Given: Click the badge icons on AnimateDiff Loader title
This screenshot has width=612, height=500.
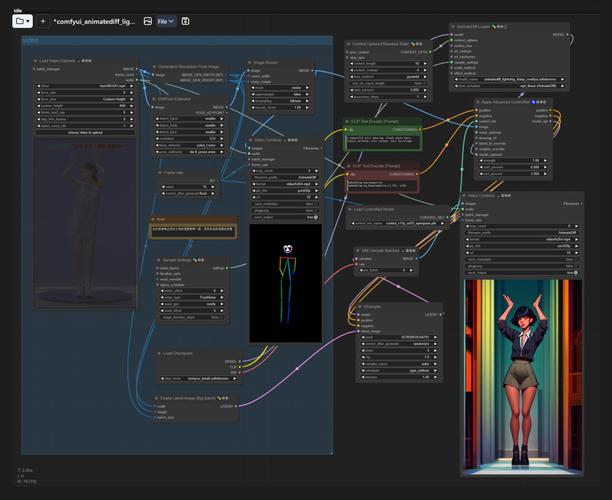Looking at the screenshot, I should pos(499,27).
